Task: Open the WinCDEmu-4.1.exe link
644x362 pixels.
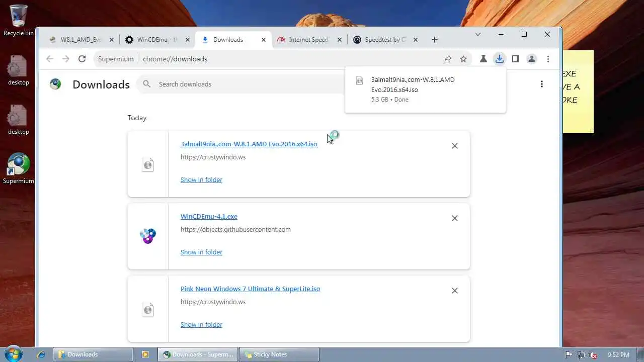Action: [209, 216]
